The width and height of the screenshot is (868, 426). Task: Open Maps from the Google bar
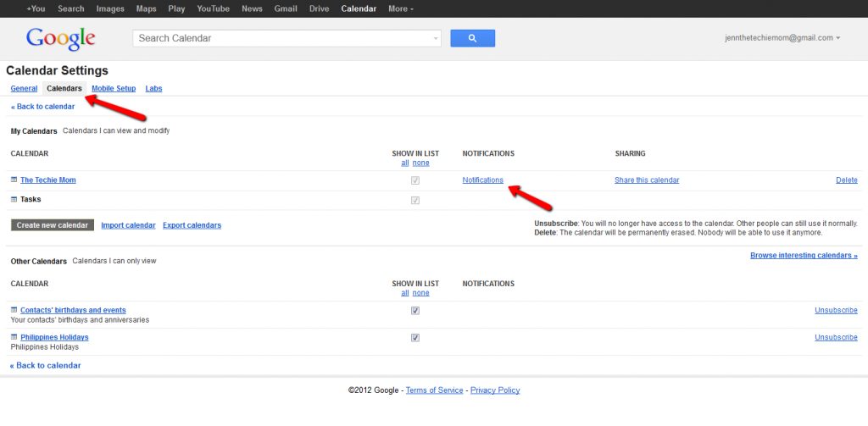[146, 8]
